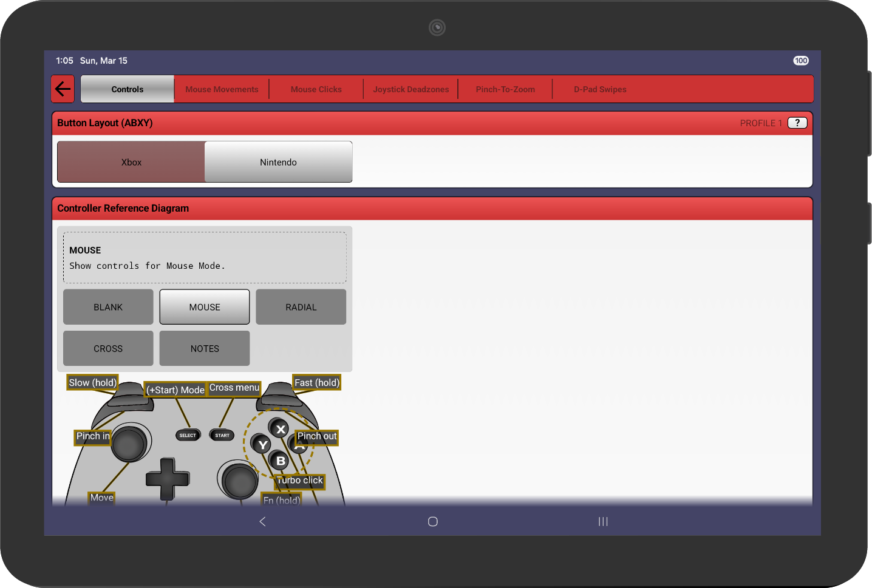872x588 pixels.
Task: Tap the D-pad on the controller diagram
Action: [167, 479]
